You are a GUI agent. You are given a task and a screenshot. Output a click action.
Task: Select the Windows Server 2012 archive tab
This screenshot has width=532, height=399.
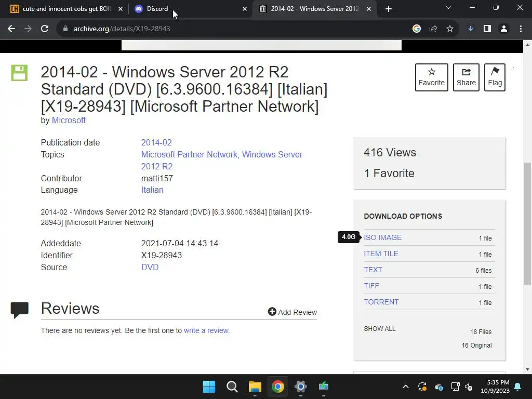coord(314,9)
